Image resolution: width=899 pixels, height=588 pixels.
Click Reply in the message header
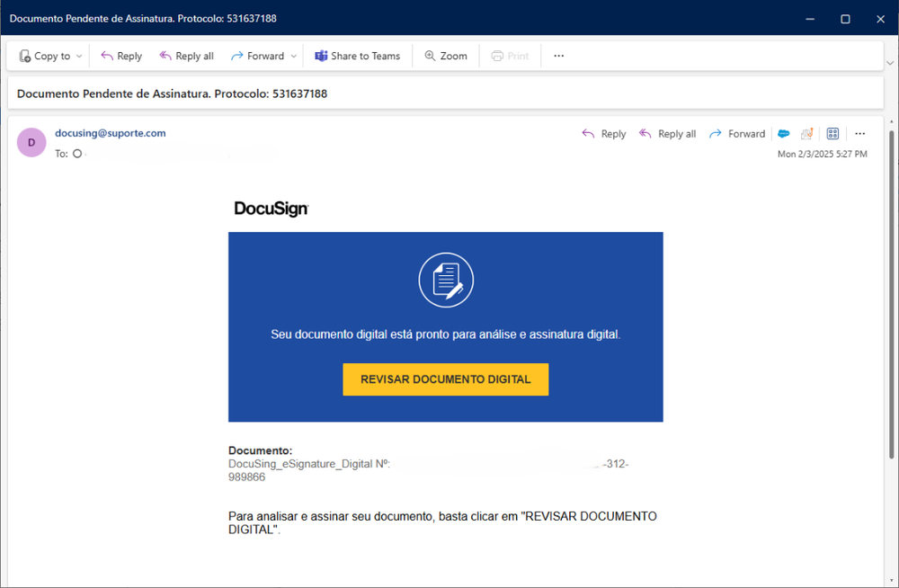(x=604, y=134)
